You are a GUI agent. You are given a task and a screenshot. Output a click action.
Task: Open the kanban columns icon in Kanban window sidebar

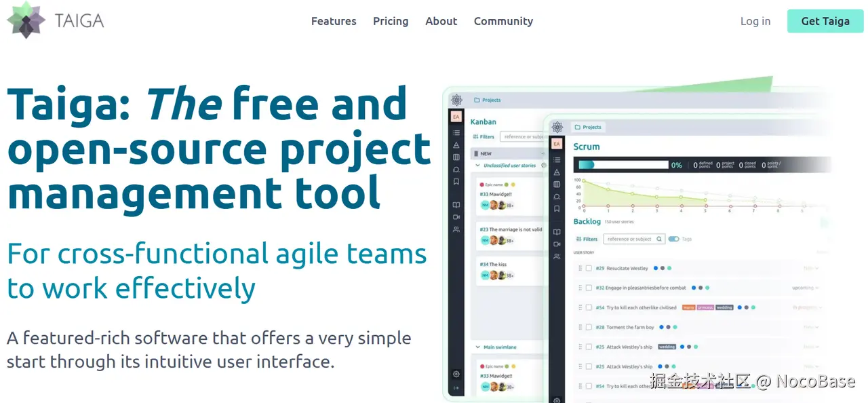tap(456, 157)
